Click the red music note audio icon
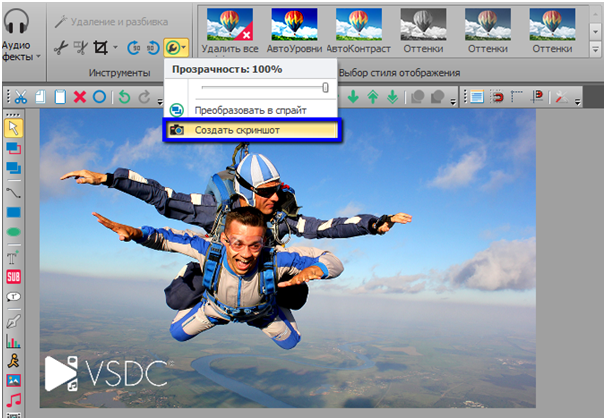606x420 pixels. 14,400
